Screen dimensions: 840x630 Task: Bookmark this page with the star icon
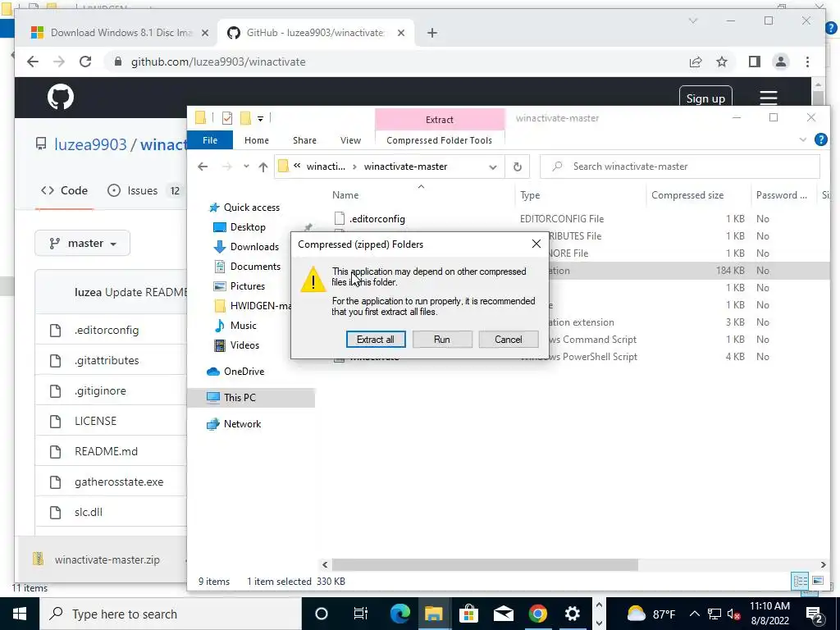(722, 62)
